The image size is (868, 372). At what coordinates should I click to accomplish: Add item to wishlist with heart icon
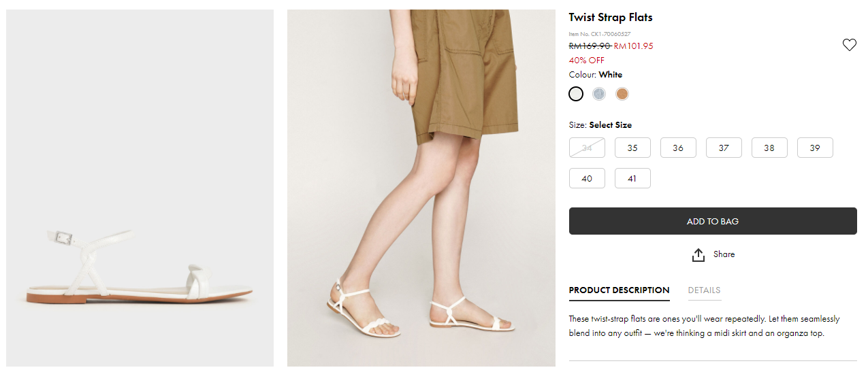click(x=849, y=45)
